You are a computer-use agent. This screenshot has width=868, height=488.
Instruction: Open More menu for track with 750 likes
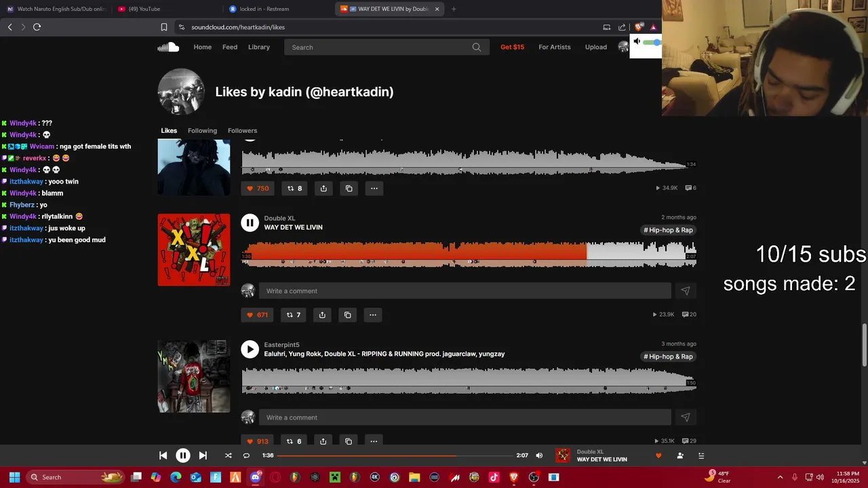click(x=374, y=188)
